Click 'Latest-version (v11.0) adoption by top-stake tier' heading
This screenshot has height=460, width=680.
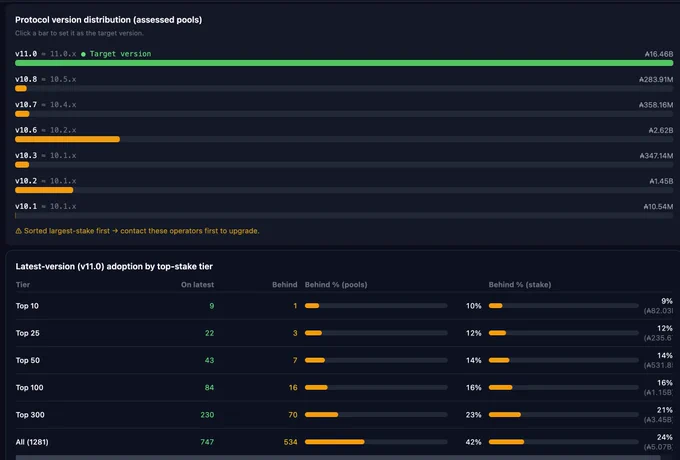click(x=114, y=267)
